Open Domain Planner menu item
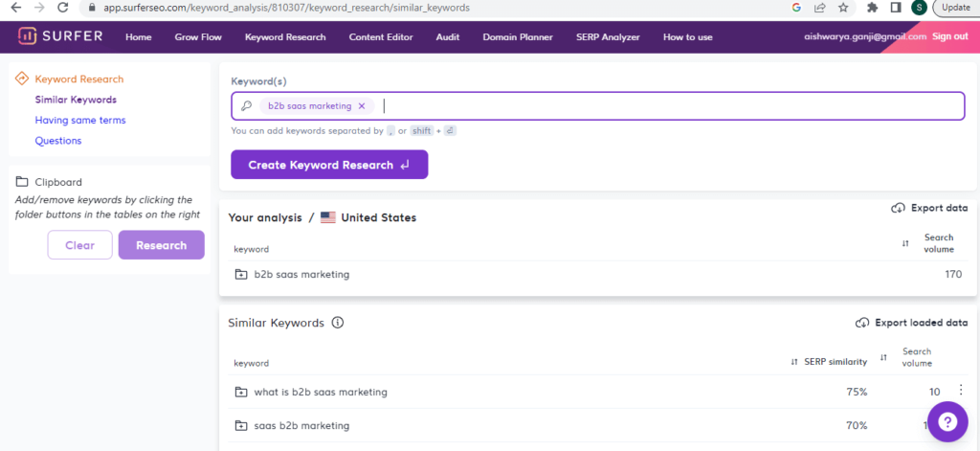Screen dimensions: 980x451 518,37
